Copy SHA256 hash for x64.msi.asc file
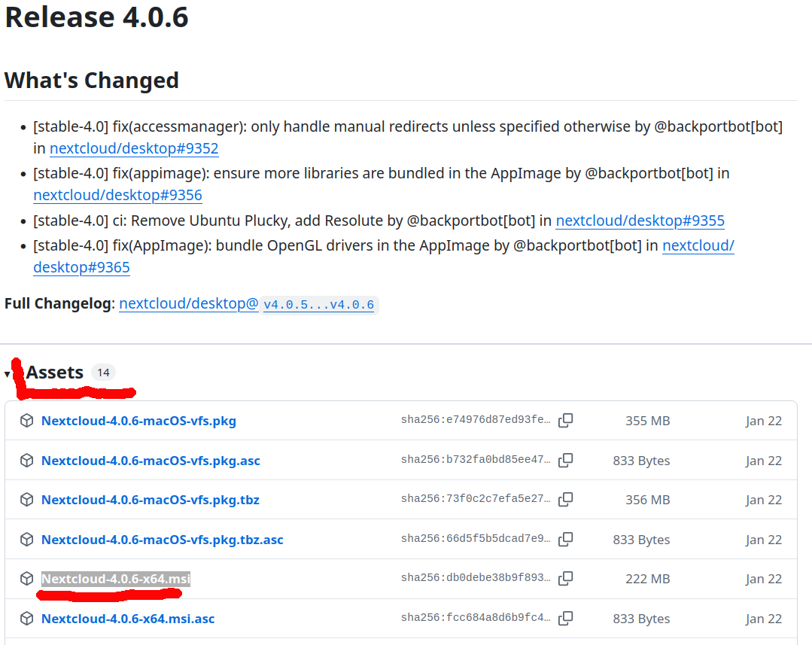 pos(565,619)
